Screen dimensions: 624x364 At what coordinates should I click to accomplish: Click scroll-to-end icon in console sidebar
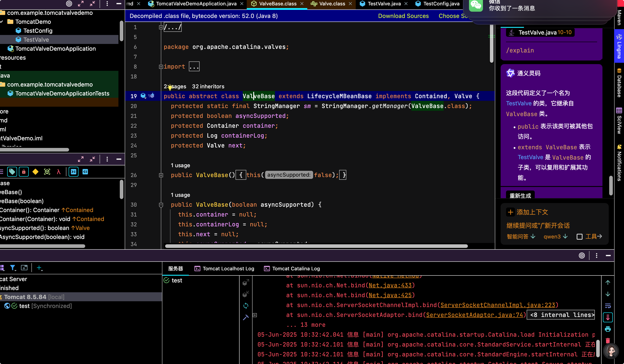[x=608, y=317]
